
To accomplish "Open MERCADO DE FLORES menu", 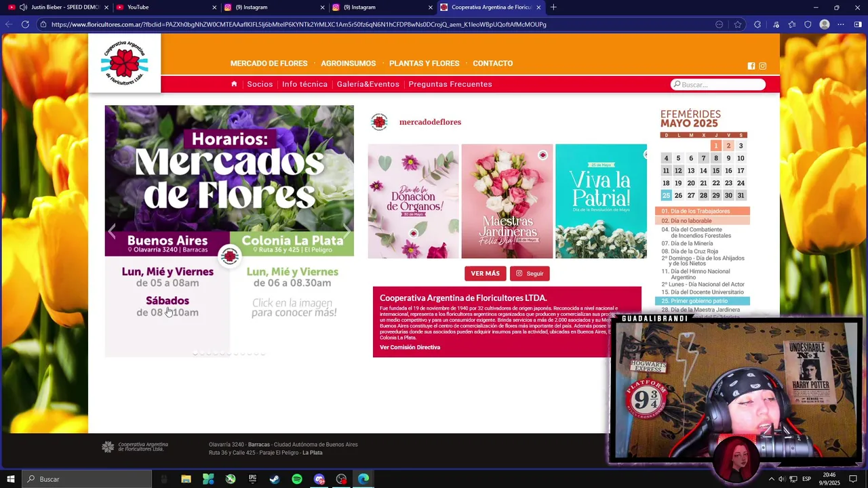I will pyautogui.click(x=269, y=64).
